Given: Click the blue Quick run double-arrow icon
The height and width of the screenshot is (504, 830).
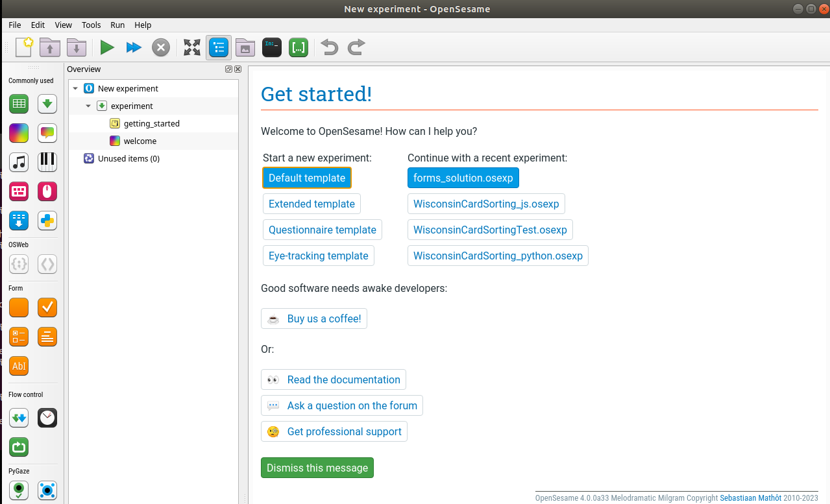Looking at the screenshot, I should [x=134, y=47].
